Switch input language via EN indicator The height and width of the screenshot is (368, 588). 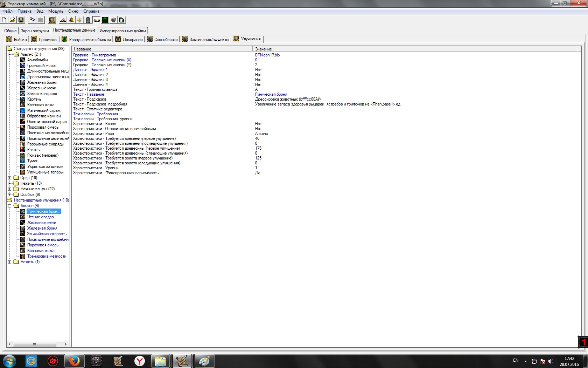(516, 360)
